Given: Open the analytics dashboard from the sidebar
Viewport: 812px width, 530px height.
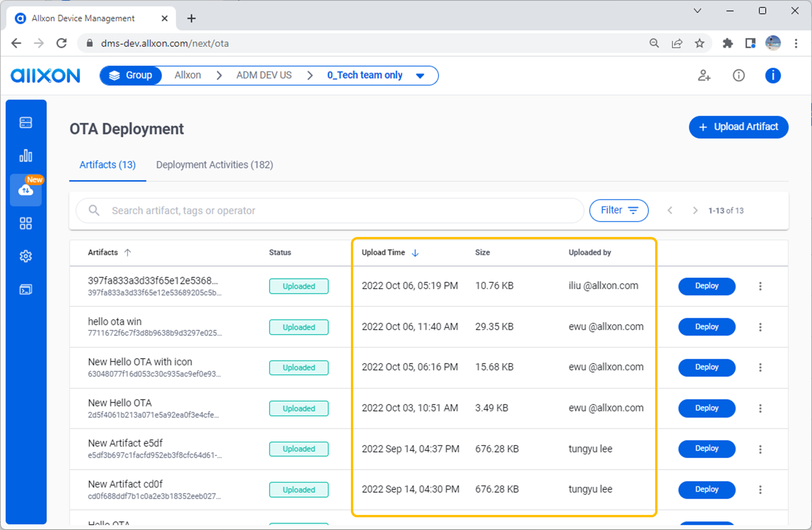Looking at the screenshot, I should (25, 155).
